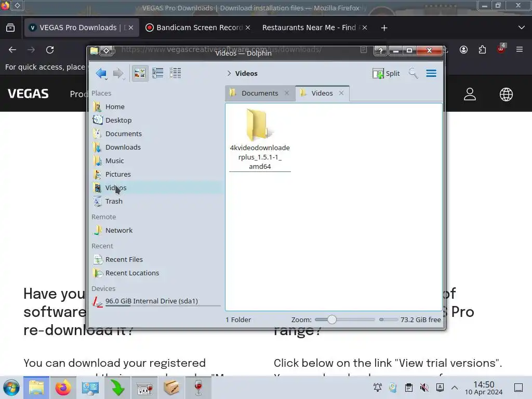Screen dimensions: 532x399
Task: Open the package box app in taskbar
Action: point(171,388)
